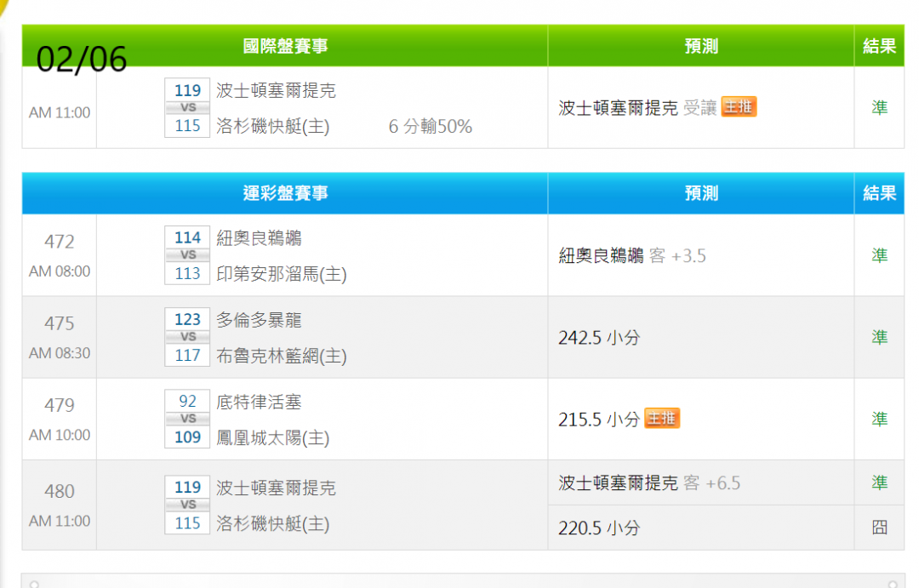Screen dimensions: 919x588
Task: Click the VS badge between 123 and 117
Action: pos(187,337)
